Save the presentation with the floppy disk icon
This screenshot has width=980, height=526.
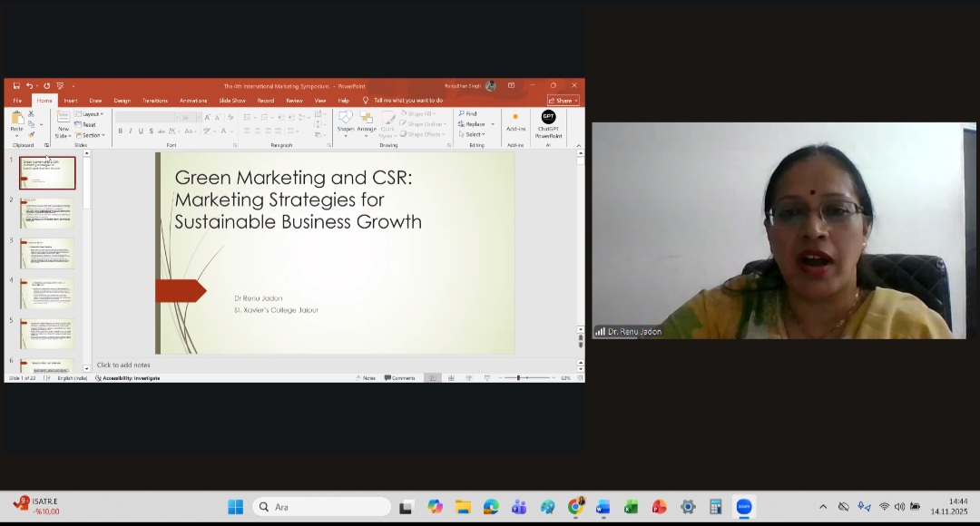16,86
